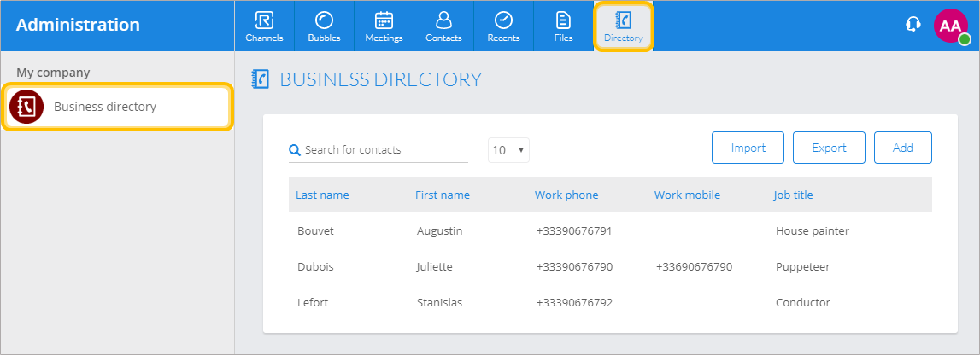View Recents clock icon

[503, 26]
